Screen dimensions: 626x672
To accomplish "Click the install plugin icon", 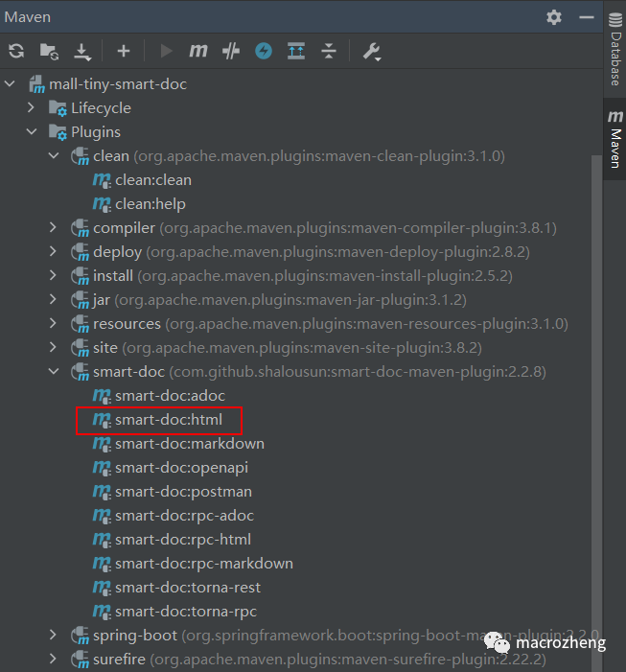I will click(x=81, y=276).
